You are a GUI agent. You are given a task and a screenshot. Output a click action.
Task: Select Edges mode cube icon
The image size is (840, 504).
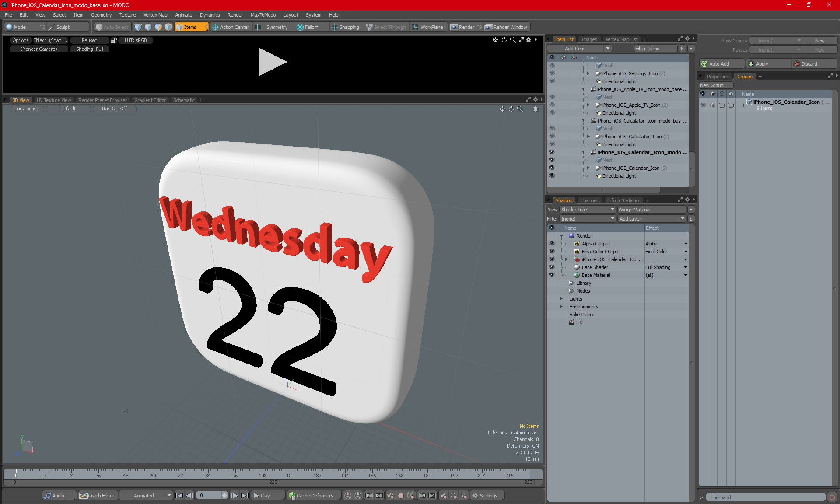(x=148, y=27)
